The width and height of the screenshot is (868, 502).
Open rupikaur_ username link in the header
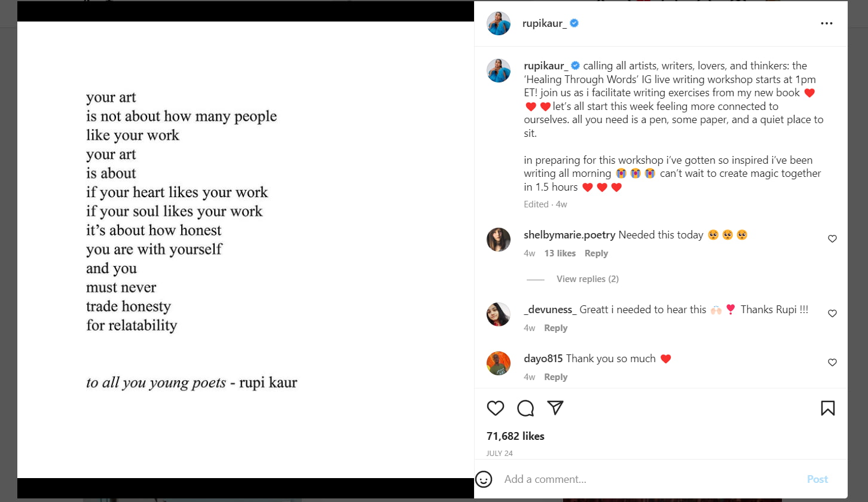pos(544,23)
